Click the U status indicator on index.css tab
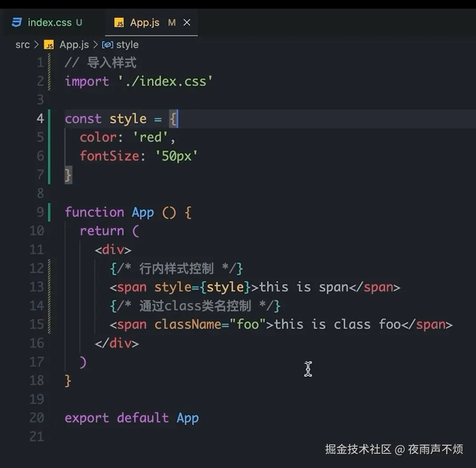 tap(79, 22)
